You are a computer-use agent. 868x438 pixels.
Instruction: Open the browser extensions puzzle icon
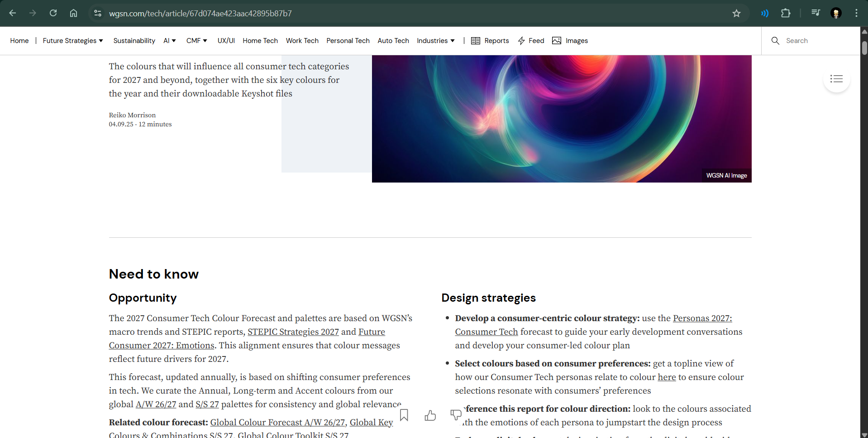tap(786, 13)
